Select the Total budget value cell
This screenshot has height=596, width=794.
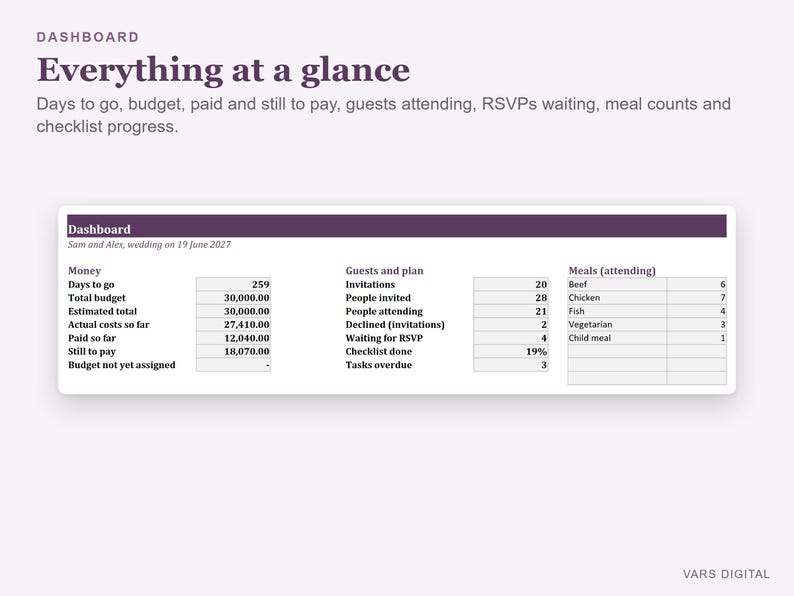pyautogui.click(x=233, y=298)
